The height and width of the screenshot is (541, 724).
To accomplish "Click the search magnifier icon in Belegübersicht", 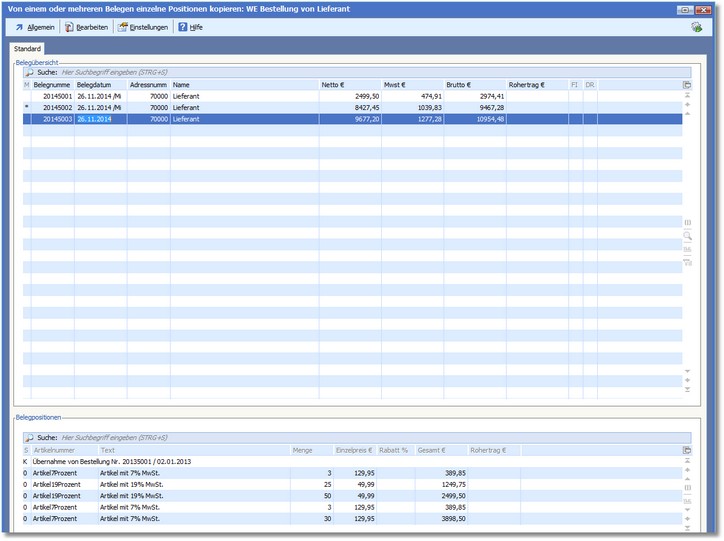I will (x=30, y=73).
